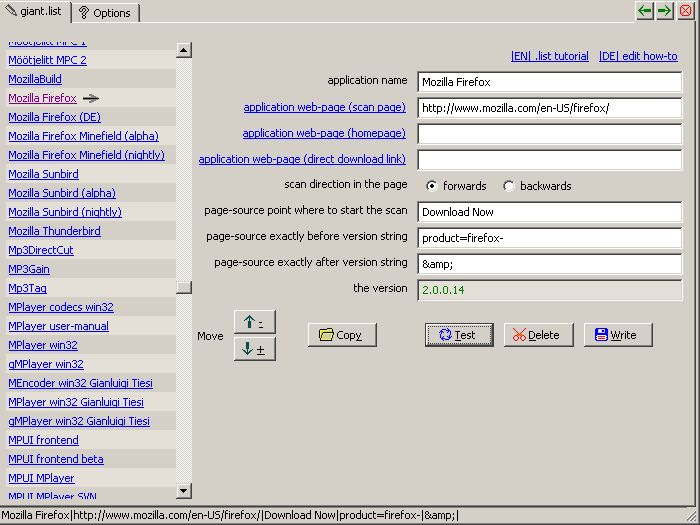Select gMPlayer win32 entry
Image resolution: width=700 pixels, height=525 pixels.
(x=46, y=364)
